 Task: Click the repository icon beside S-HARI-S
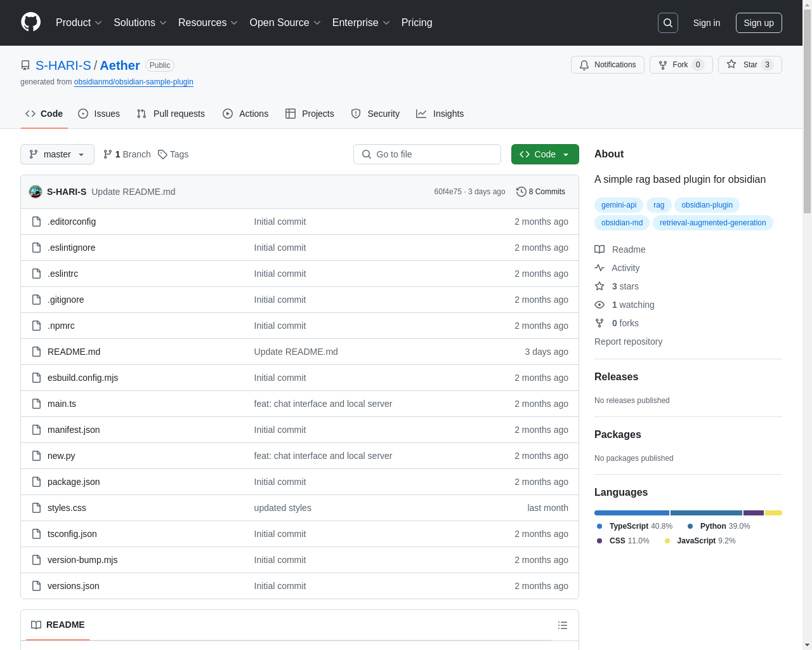pos(25,65)
